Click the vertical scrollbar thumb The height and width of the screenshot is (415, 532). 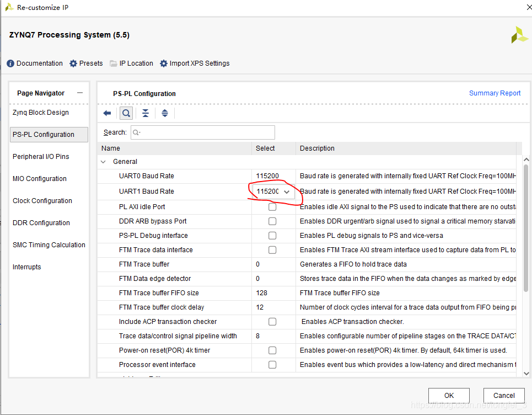click(x=526, y=228)
